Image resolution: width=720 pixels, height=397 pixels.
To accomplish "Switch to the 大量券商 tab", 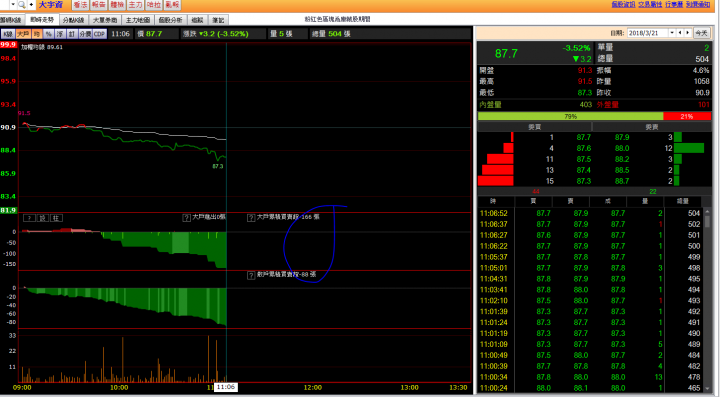I will [105, 20].
